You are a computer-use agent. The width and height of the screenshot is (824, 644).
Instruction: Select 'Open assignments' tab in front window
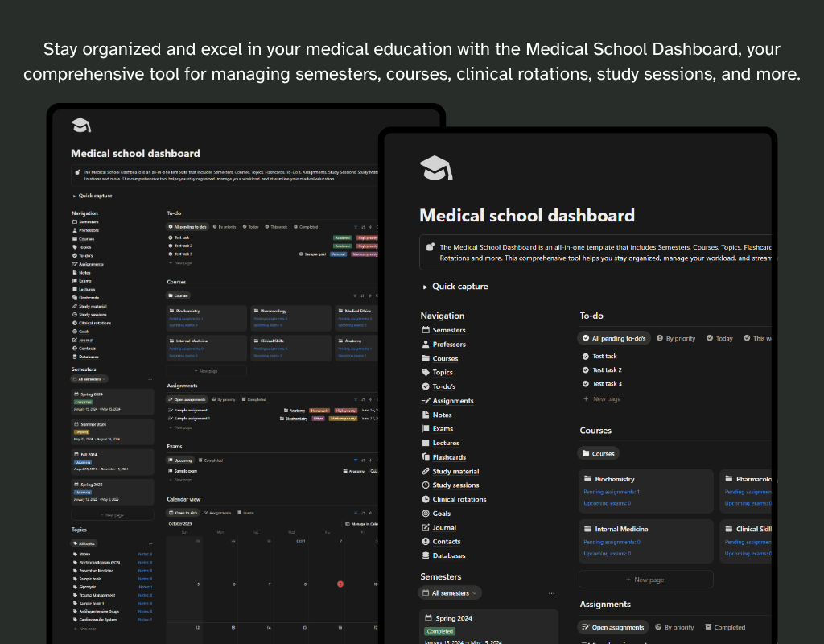[x=613, y=627]
